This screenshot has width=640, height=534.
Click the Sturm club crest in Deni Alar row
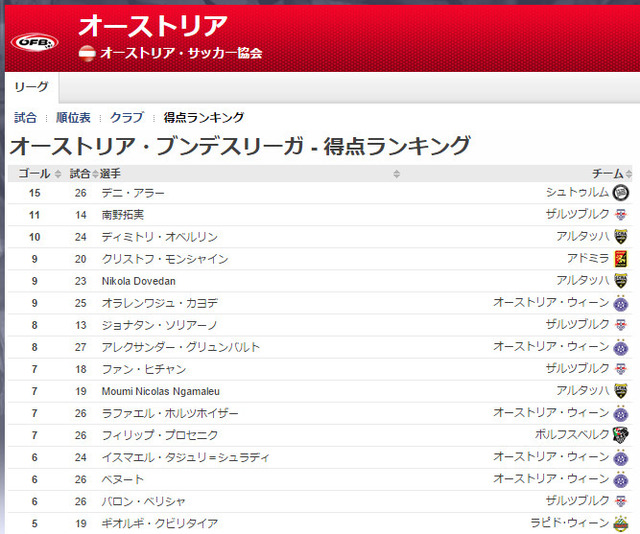pyautogui.click(x=621, y=192)
